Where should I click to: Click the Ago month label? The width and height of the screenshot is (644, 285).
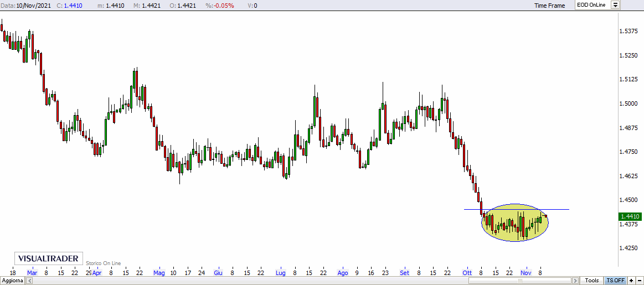point(343,273)
